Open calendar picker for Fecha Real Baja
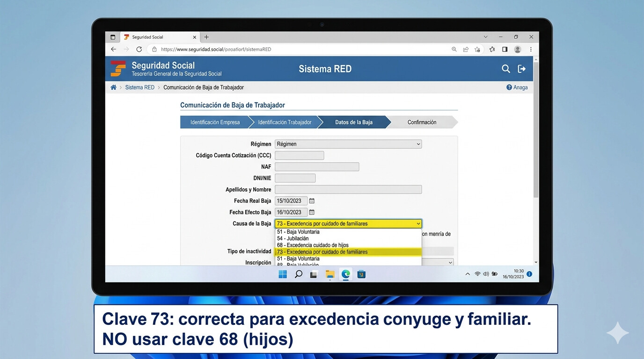The height and width of the screenshot is (359, 644). click(312, 201)
